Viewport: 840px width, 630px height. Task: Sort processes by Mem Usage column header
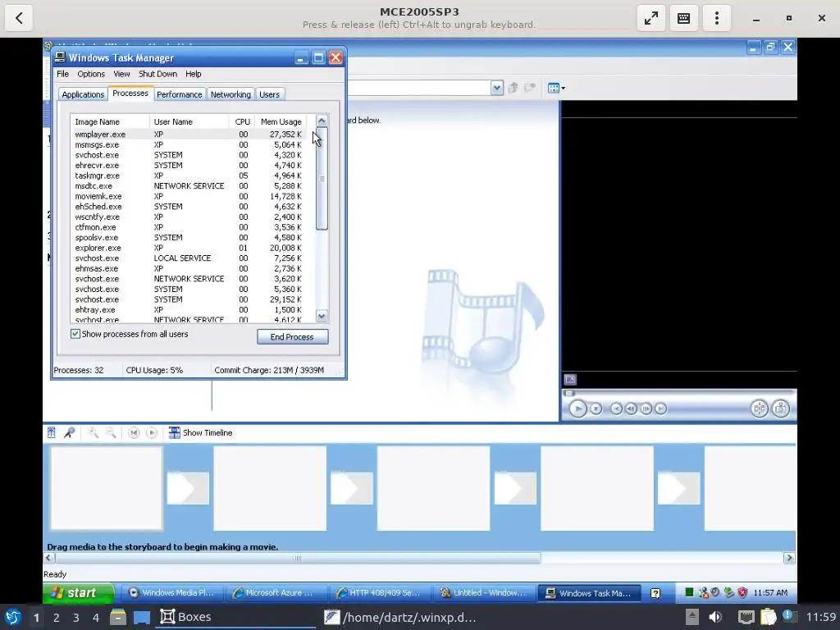pos(281,121)
